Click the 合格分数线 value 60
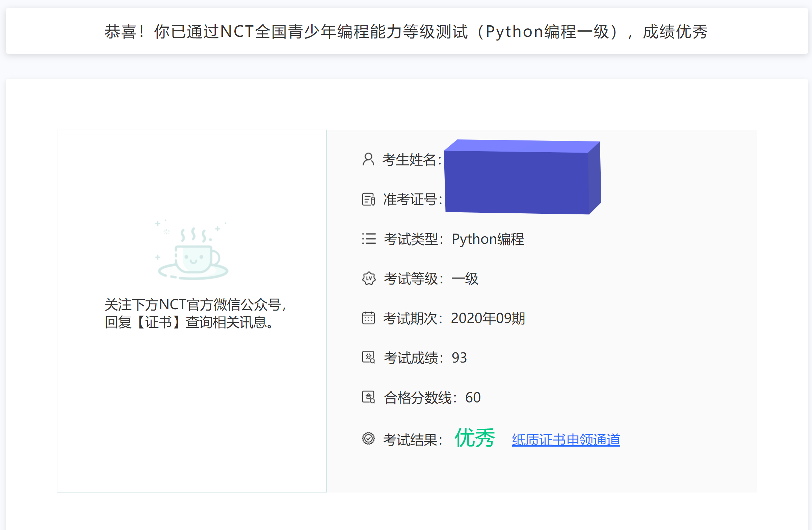This screenshot has height=530, width=812. point(473,397)
